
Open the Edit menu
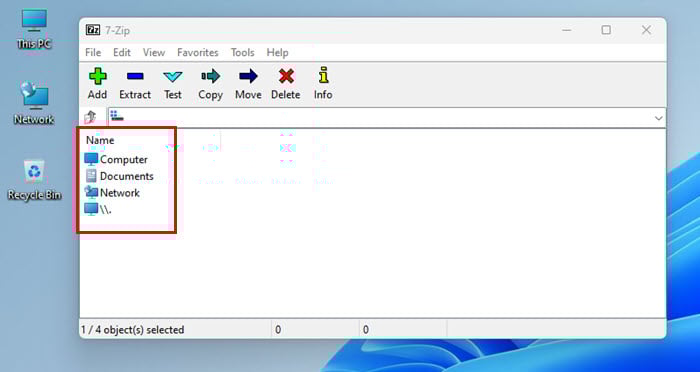point(121,53)
